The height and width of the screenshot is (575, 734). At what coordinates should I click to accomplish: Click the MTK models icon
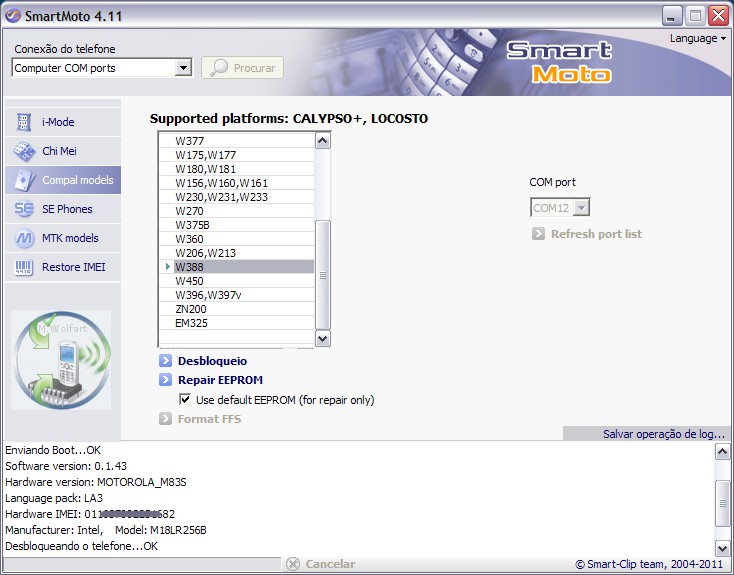pos(24,238)
